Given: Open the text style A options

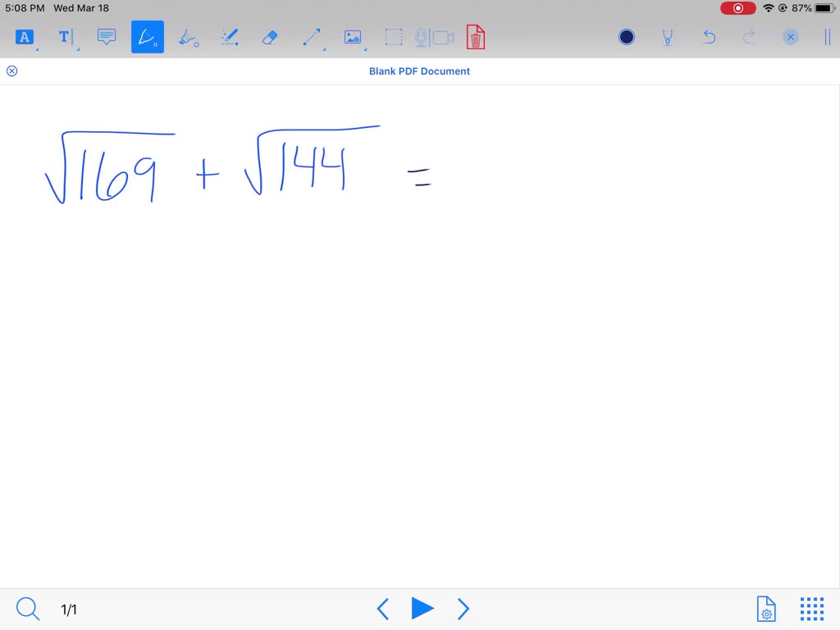Looking at the screenshot, I should [23, 36].
